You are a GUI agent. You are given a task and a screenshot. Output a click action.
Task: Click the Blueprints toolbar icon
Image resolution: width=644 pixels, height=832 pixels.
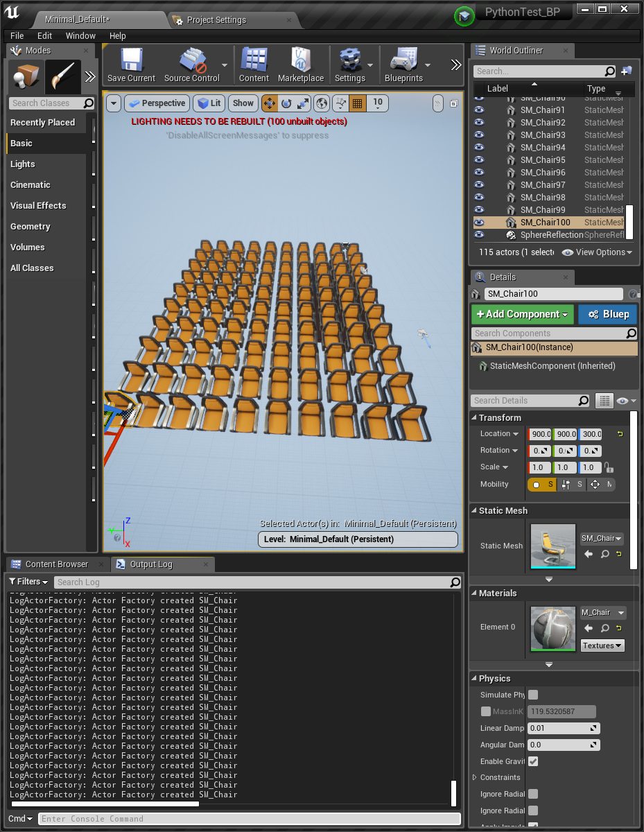(x=403, y=66)
